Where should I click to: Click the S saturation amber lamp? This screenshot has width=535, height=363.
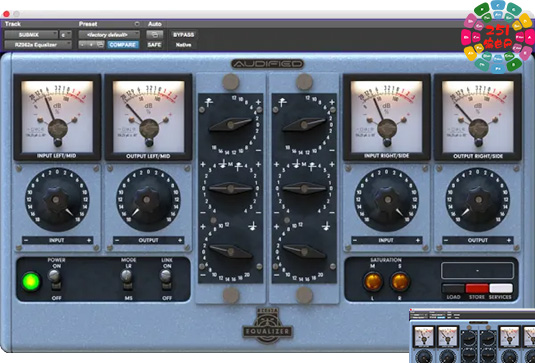click(x=400, y=282)
